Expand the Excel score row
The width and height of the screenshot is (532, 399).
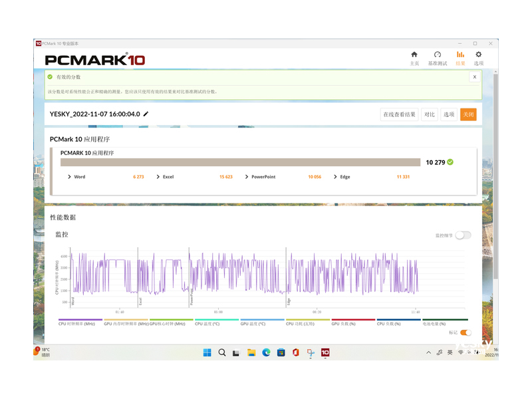[x=158, y=177]
